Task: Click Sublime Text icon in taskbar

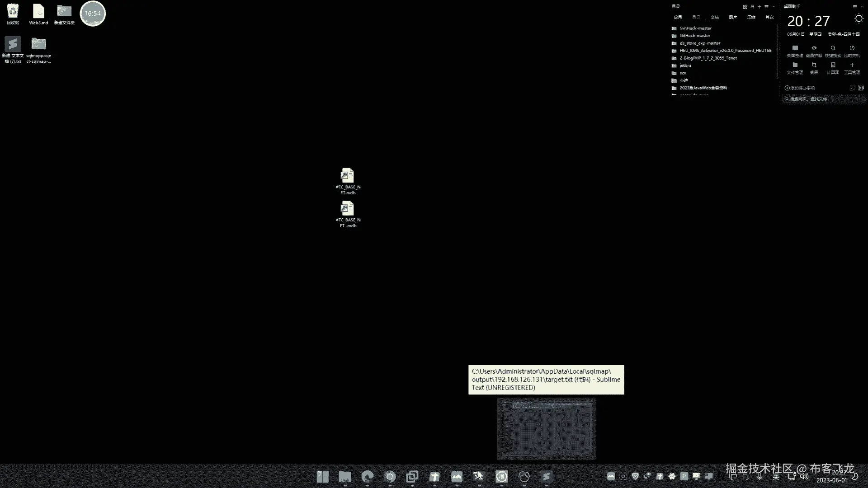Action: tap(546, 476)
